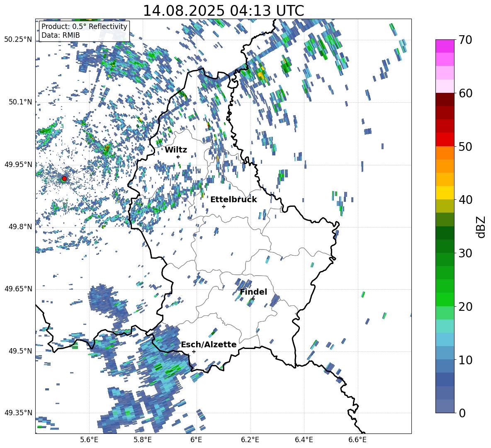
Task: Click the 50.25°N latitude label
Action: pos(18,40)
